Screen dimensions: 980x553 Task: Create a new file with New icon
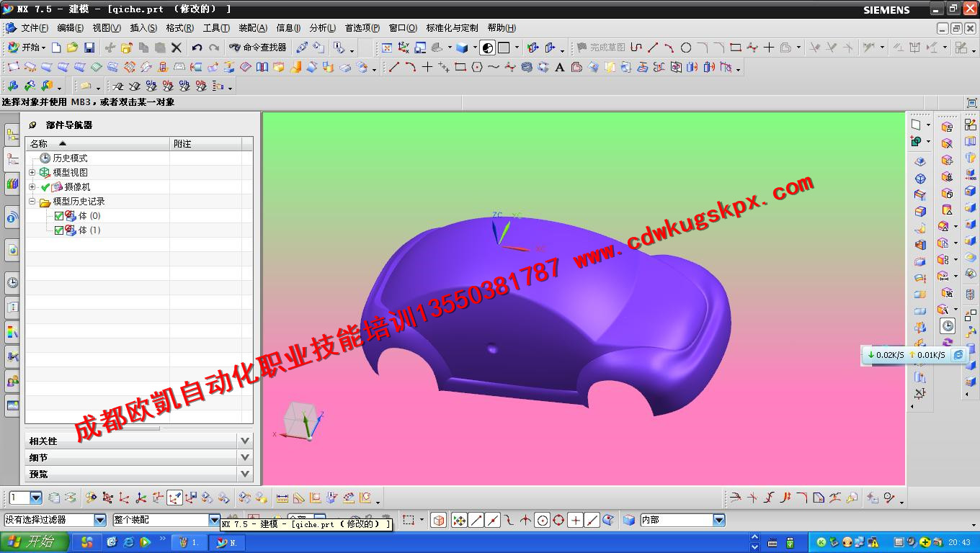pos(56,48)
